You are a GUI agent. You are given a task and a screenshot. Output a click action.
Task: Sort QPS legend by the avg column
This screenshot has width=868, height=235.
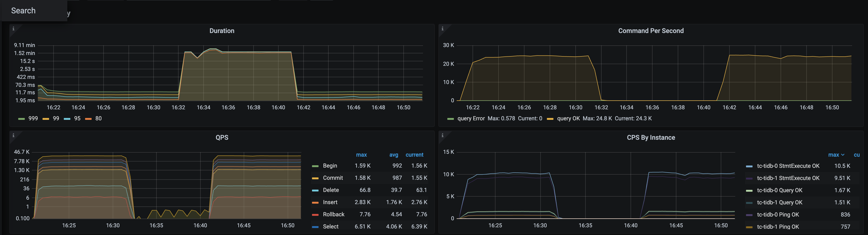[394, 155]
